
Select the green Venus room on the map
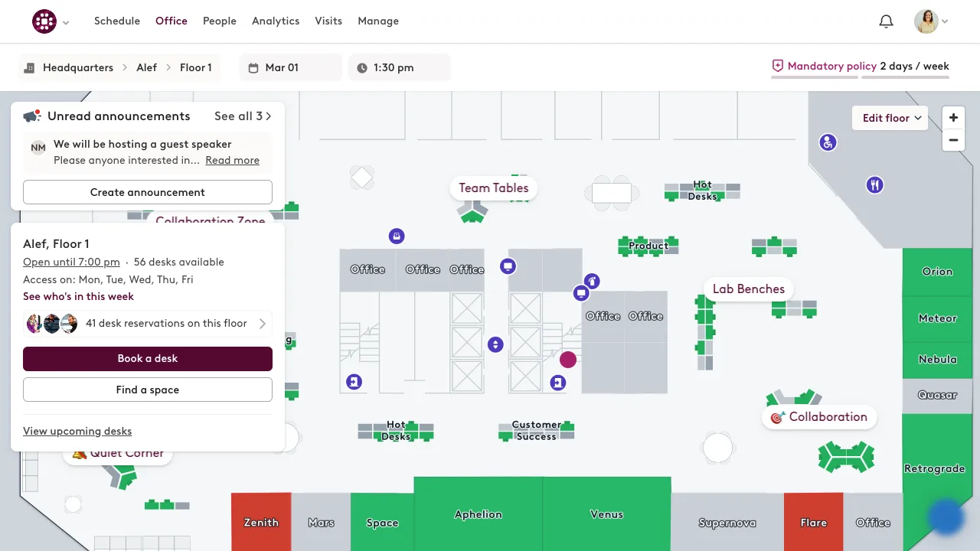coord(606,514)
